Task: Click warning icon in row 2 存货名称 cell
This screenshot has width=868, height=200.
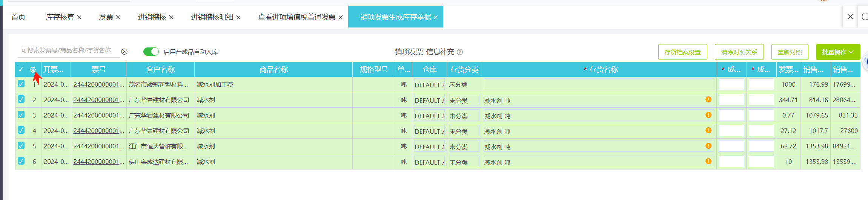Action: (708, 99)
